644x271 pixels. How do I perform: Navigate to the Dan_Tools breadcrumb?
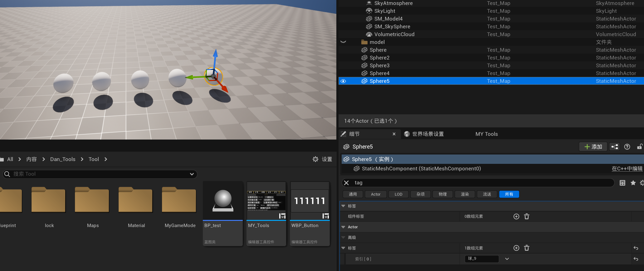point(63,159)
